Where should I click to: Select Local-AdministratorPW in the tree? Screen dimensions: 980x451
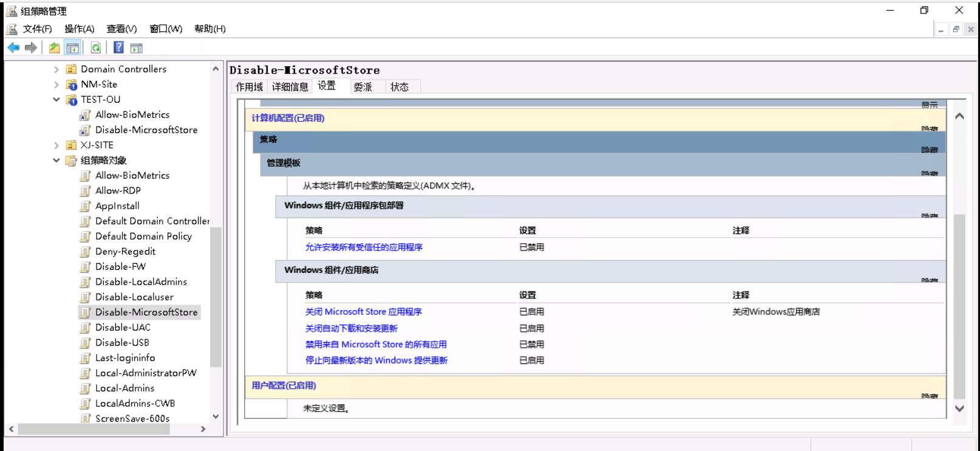pos(146,373)
